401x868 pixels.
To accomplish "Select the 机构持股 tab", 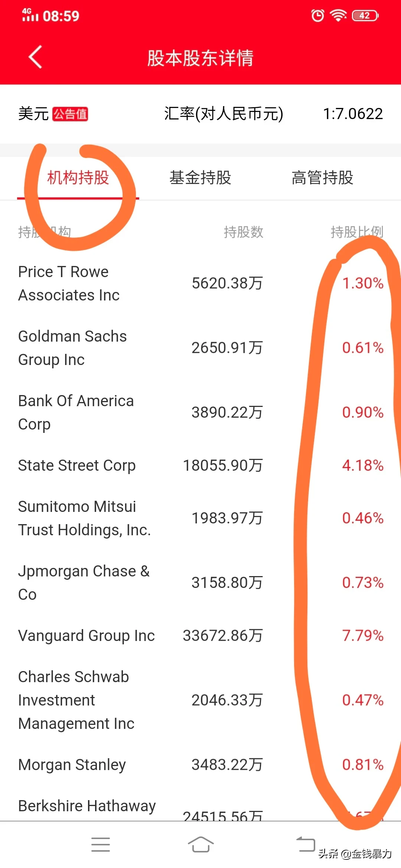I will click(78, 178).
